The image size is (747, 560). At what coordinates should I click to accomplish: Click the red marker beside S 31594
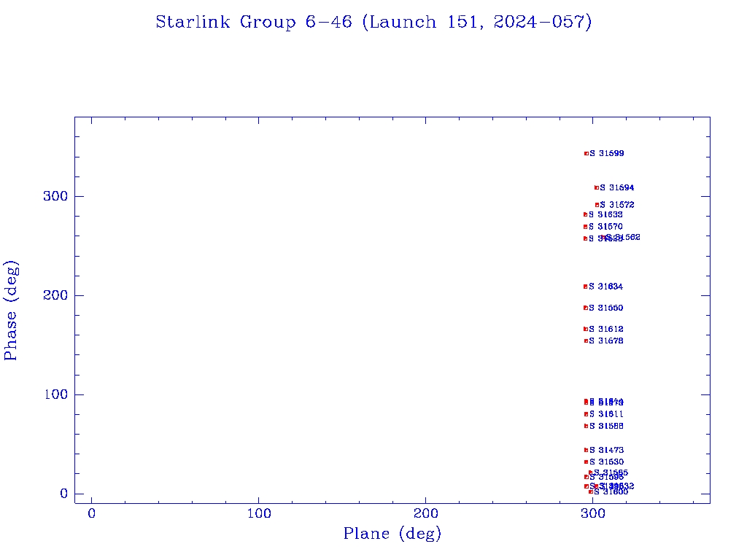(597, 187)
